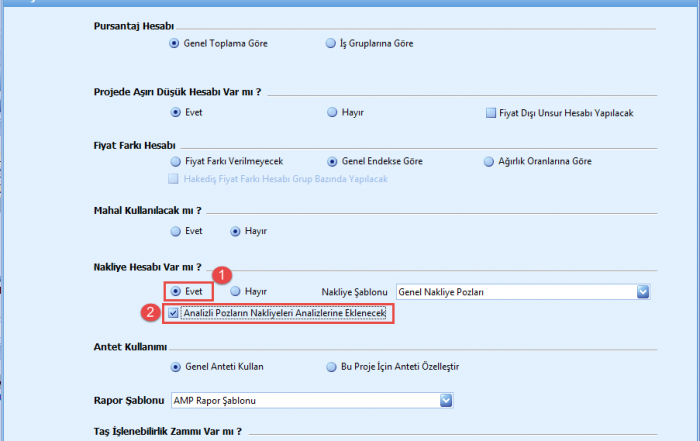Image resolution: width=700 pixels, height=441 pixels.
Task: Select Genel Endekse Göre option
Action: point(332,161)
